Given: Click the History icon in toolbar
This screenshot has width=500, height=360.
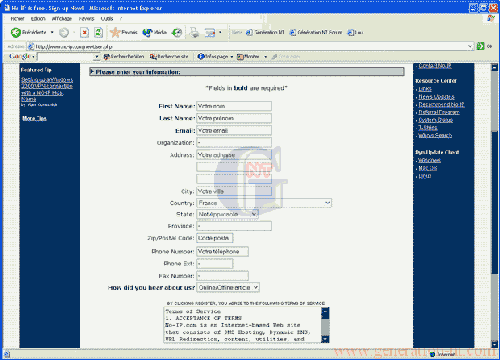Looking at the screenshot, I should point(177,32).
